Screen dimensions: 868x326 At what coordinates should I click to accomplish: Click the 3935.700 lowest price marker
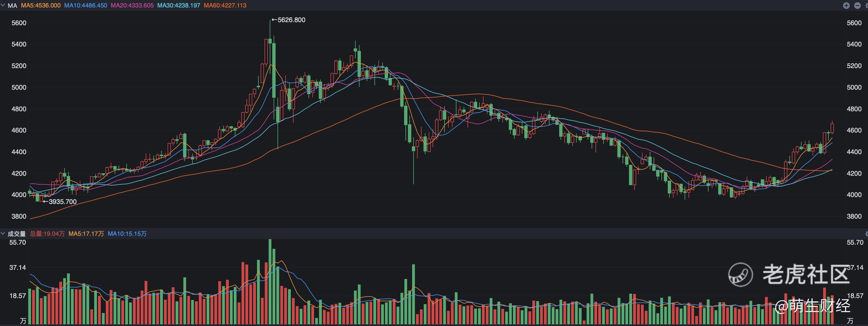60,202
